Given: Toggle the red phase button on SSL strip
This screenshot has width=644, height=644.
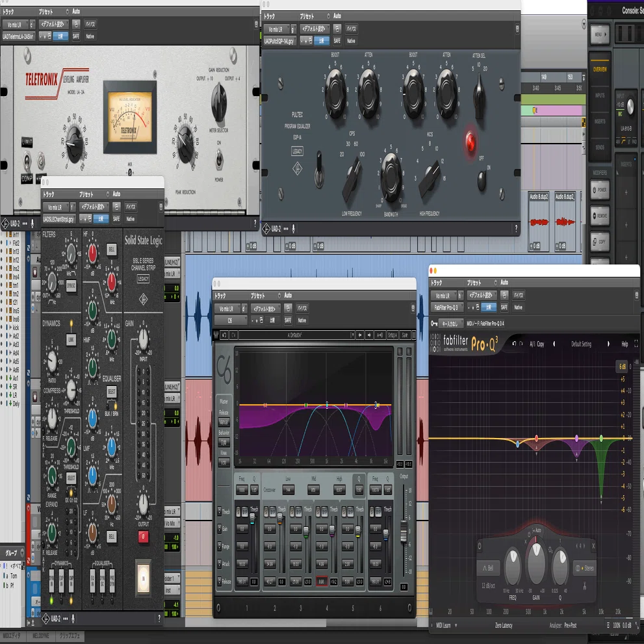Looking at the screenshot, I should click(143, 536).
